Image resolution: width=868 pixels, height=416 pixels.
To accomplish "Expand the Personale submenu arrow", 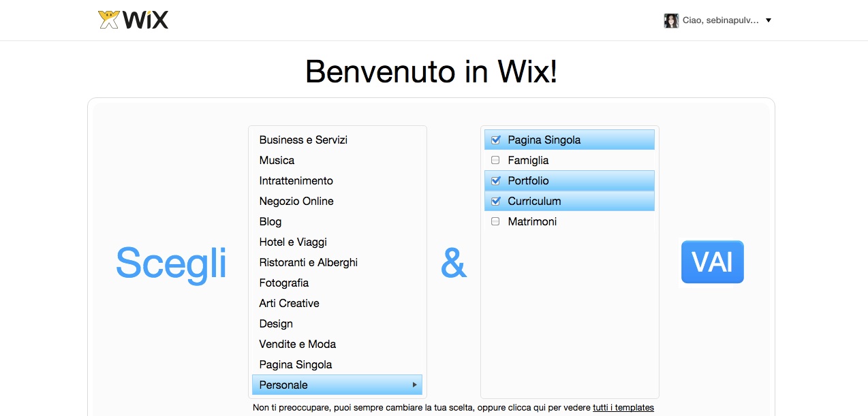I will 414,385.
